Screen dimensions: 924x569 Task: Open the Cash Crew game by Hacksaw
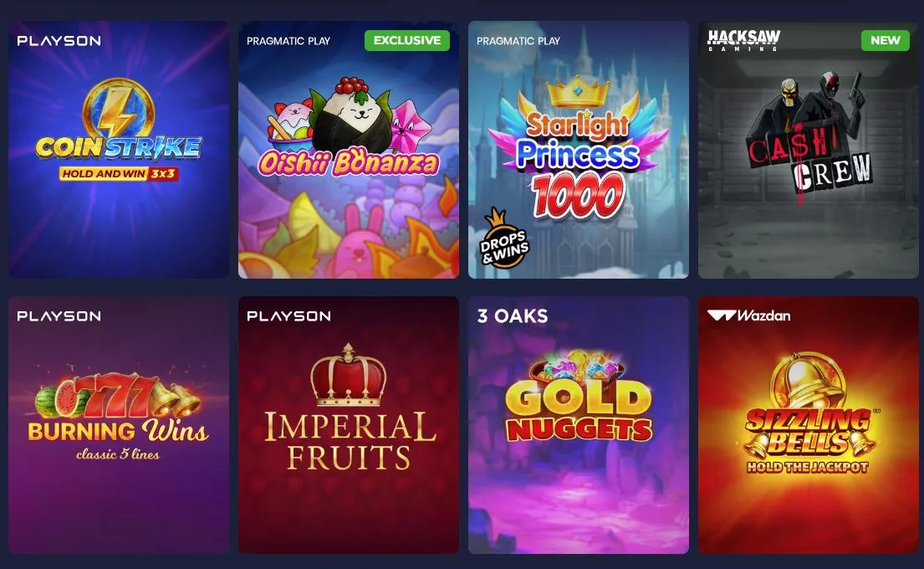click(x=808, y=150)
